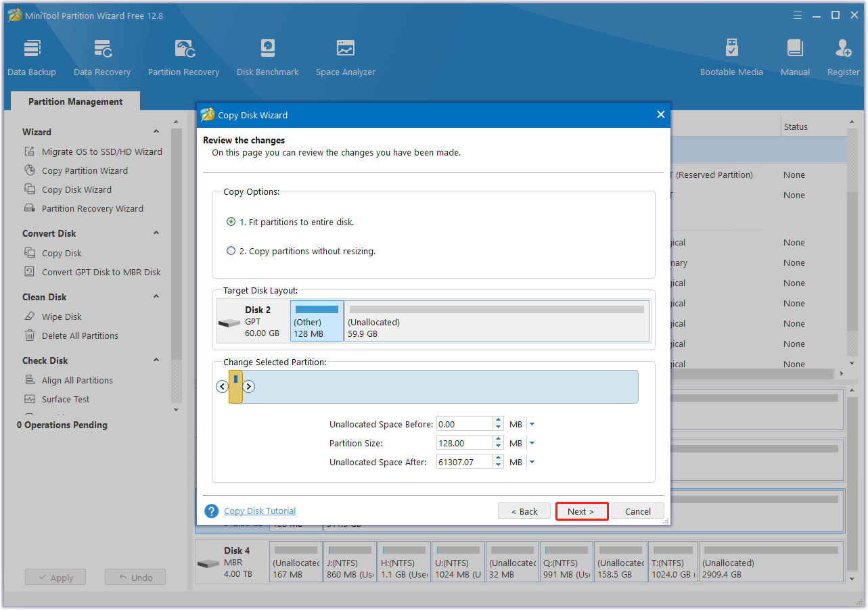The width and height of the screenshot is (868, 610).
Task: Collapse the Convert Disk section
Action: (156, 233)
